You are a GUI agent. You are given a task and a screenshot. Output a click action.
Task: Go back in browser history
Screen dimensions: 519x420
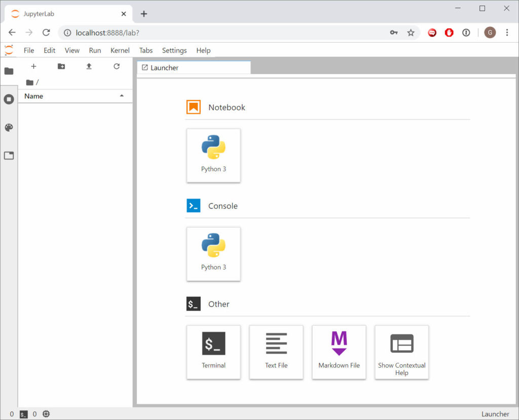(x=12, y=32)
